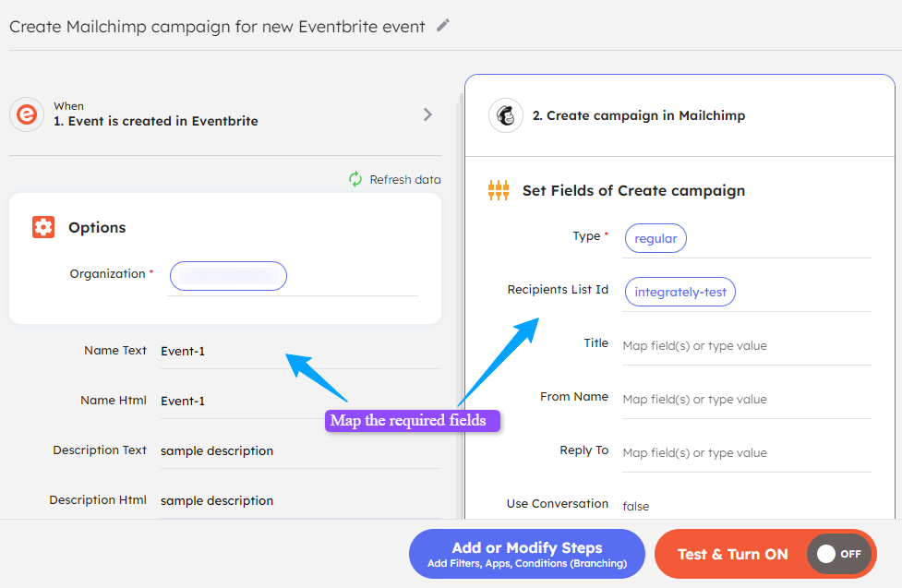Viewport: 902px width, 588px height.
Task: Click the green refresh data icon
Action: [355, 179]
